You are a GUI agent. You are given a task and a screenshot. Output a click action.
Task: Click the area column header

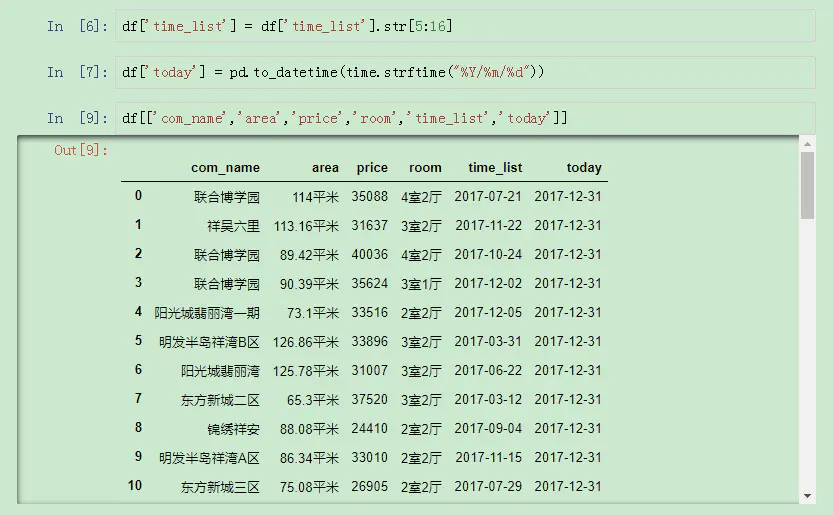[325, 168]
